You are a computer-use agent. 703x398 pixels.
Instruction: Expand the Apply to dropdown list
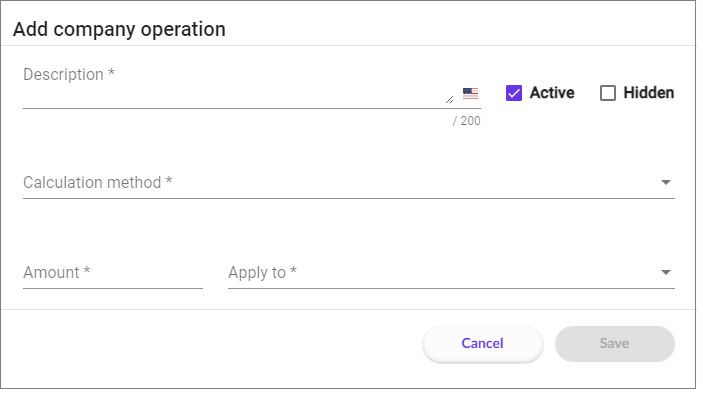[451, 273]
